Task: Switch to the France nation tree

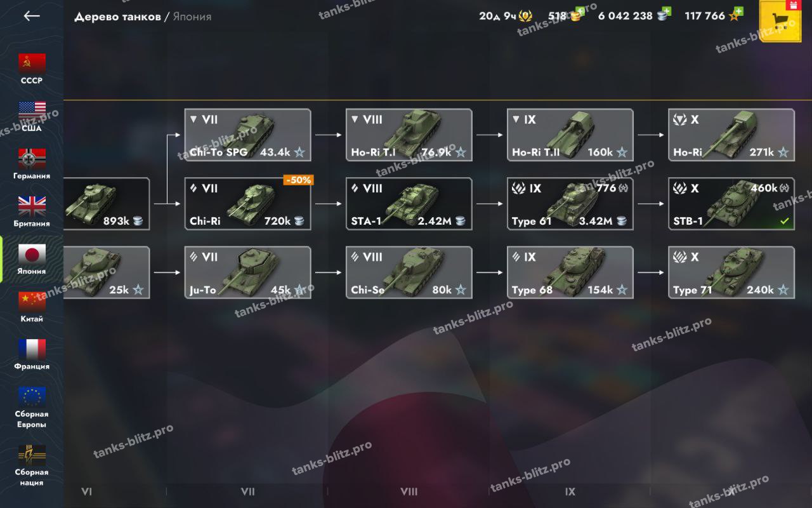Action: 32,354
